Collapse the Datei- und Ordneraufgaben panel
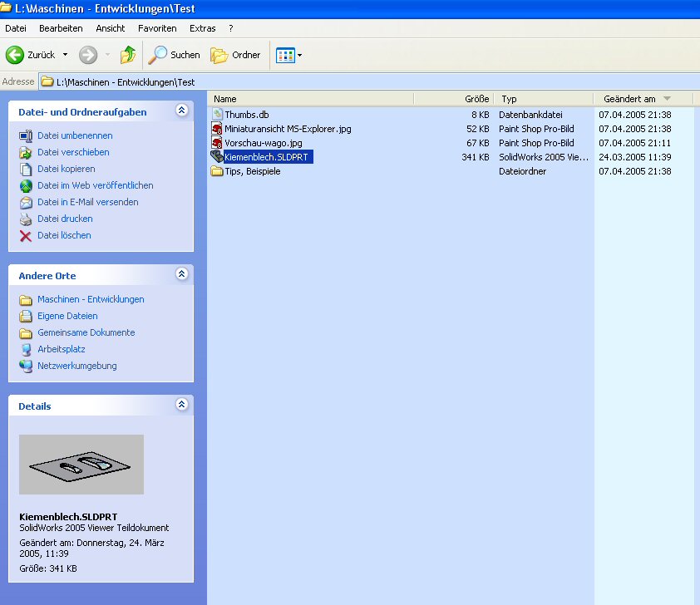 181,111
